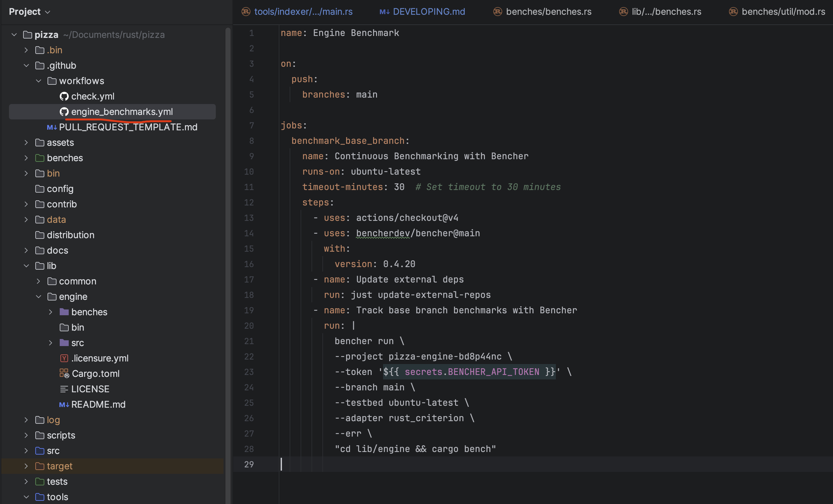Expand the scripts folder
This screenshot has height=504, width=833.
[26, 435]
